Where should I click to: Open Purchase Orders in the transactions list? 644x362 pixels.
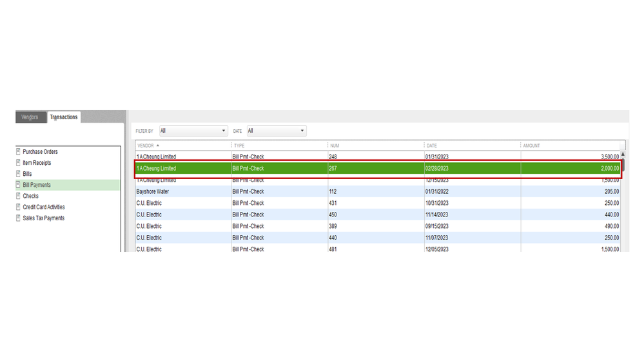[x=40, y=152]
